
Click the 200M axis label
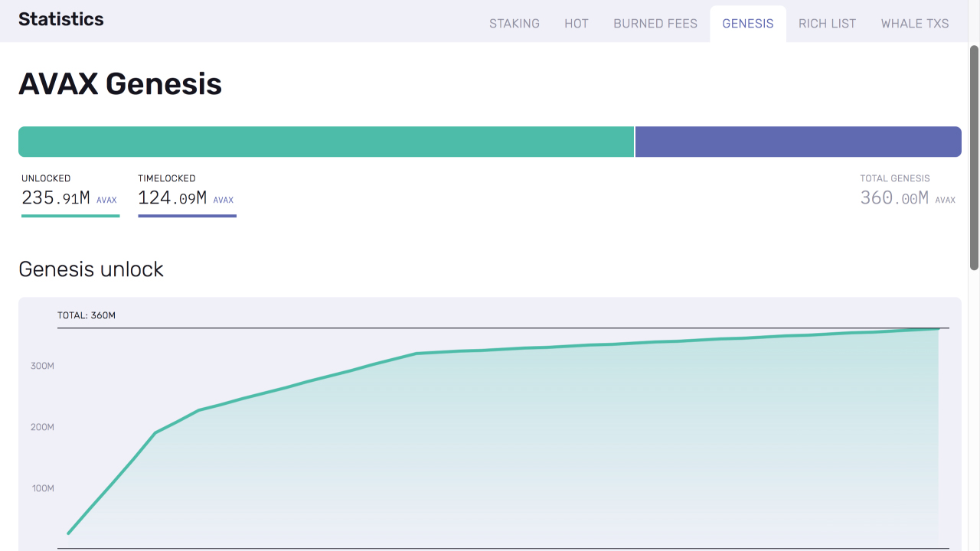click(42, 427)
